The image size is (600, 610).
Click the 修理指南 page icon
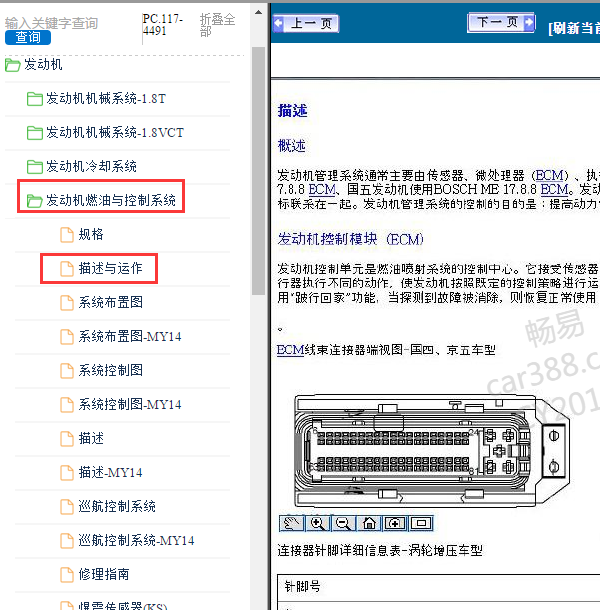67,575
